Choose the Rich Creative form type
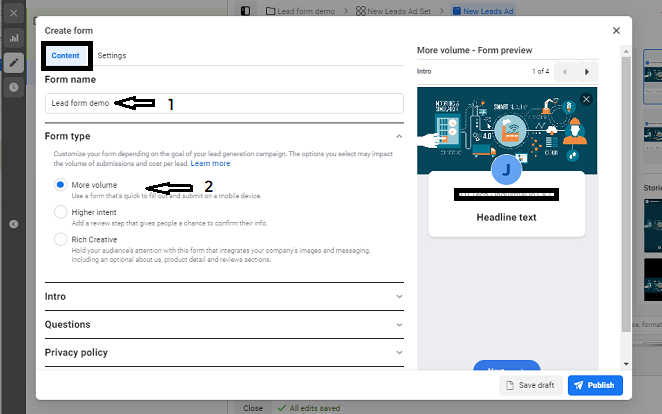The image size is (662, 414). [61, 239]
